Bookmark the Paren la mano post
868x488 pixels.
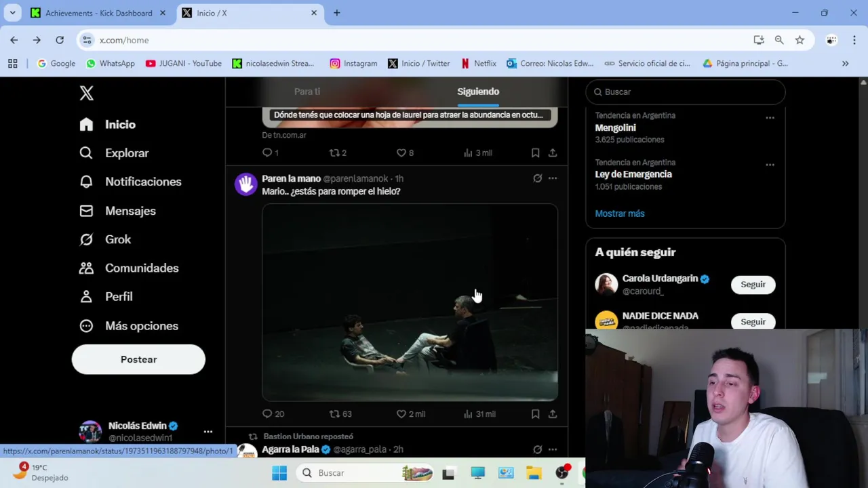pos(535,414)
